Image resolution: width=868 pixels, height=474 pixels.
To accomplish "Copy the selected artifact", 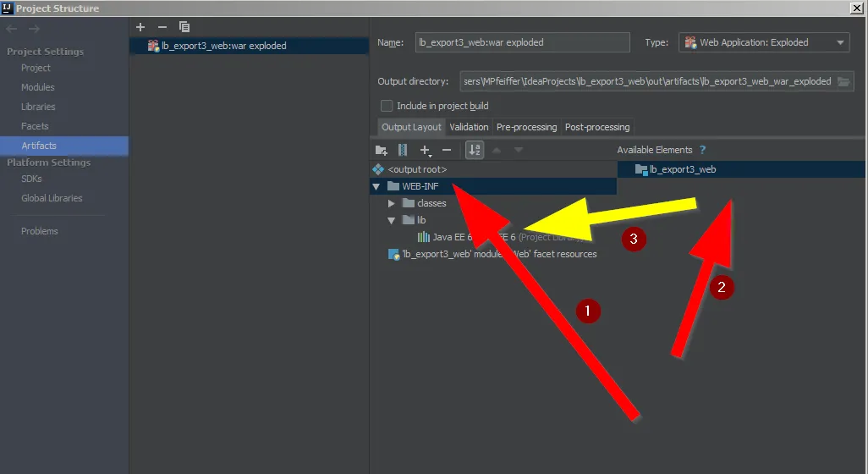I will pos(184,27).
